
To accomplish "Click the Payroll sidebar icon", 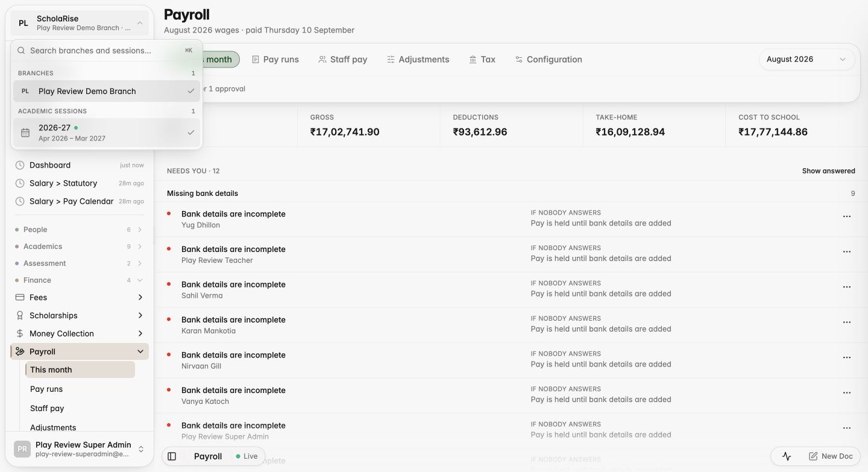I will [x=20, y=351].
